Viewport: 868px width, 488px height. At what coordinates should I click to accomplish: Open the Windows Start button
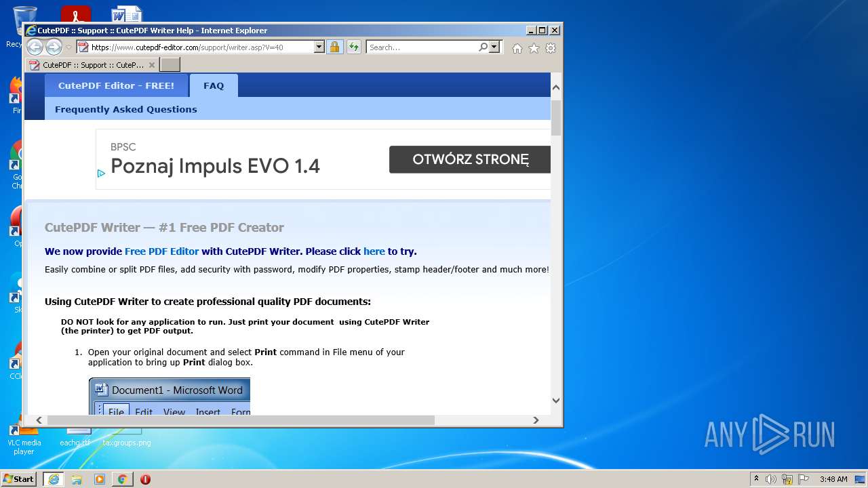click(19, 479)
